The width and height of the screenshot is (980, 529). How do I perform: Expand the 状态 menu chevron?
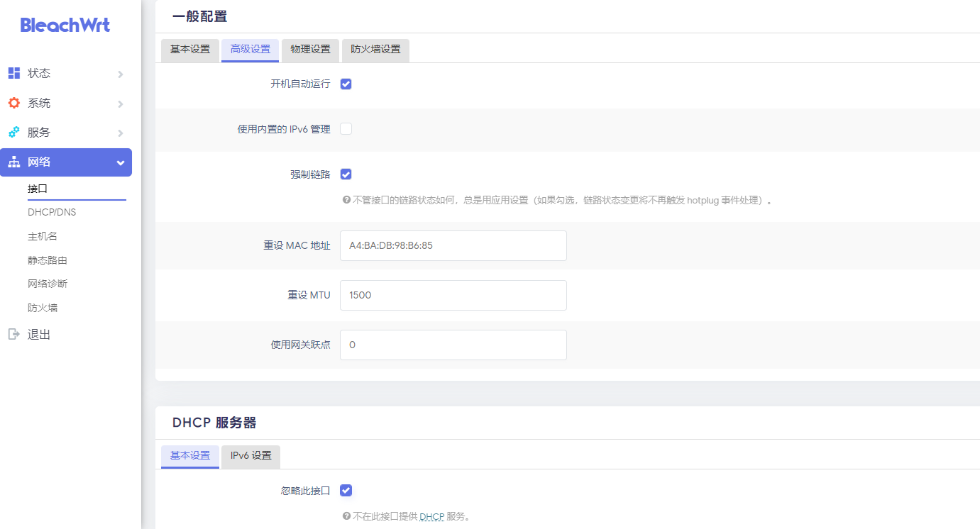pos(121,73)
